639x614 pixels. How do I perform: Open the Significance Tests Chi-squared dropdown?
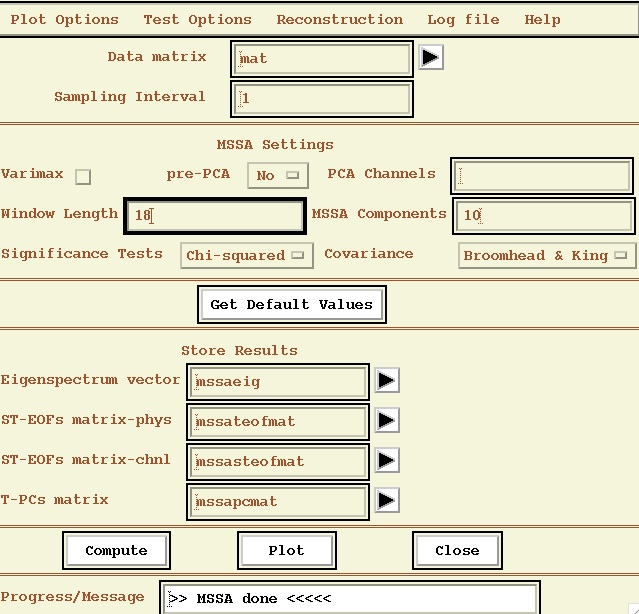pos(246,256)
